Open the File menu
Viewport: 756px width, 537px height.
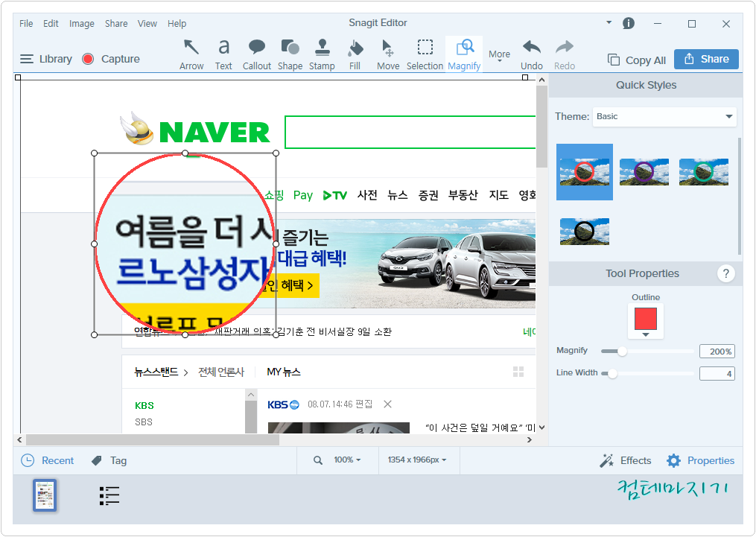tap(26, 24)
